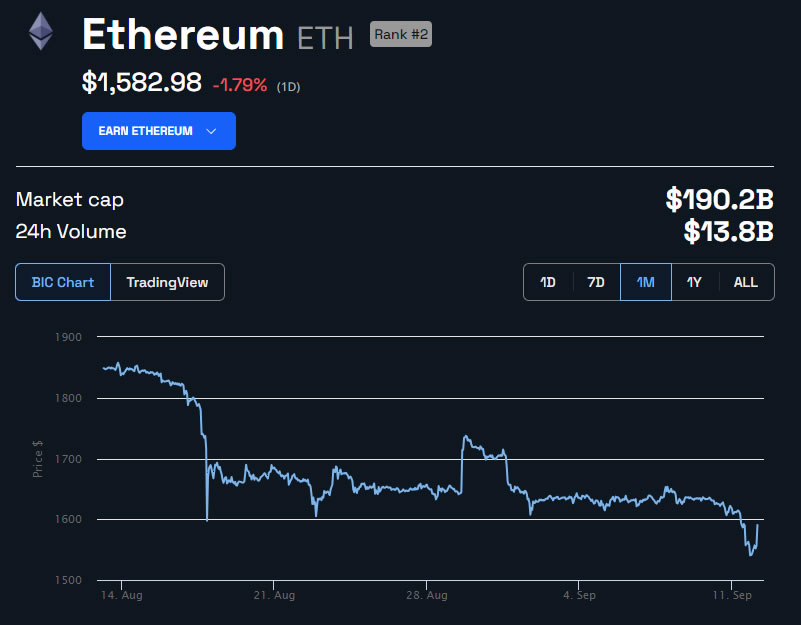Select the 1D time range
The width and height of the screenshot is (801, 625).
[548, 282]
